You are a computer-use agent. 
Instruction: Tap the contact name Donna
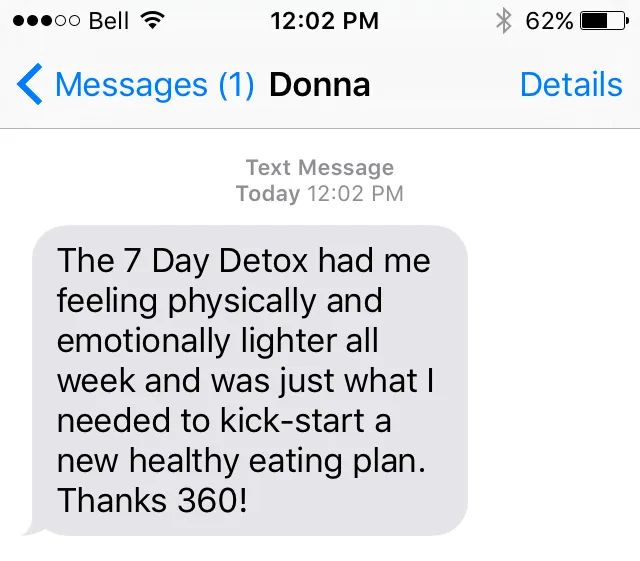[x=320, y=85]
